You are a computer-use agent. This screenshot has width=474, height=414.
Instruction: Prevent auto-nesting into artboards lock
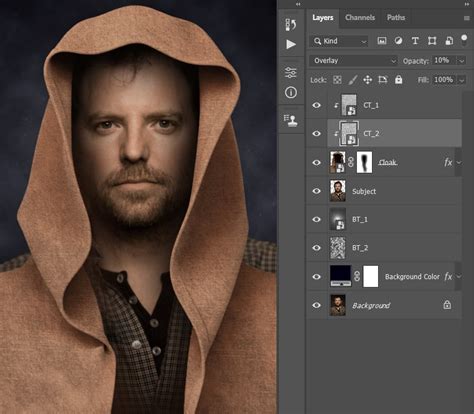383,80
